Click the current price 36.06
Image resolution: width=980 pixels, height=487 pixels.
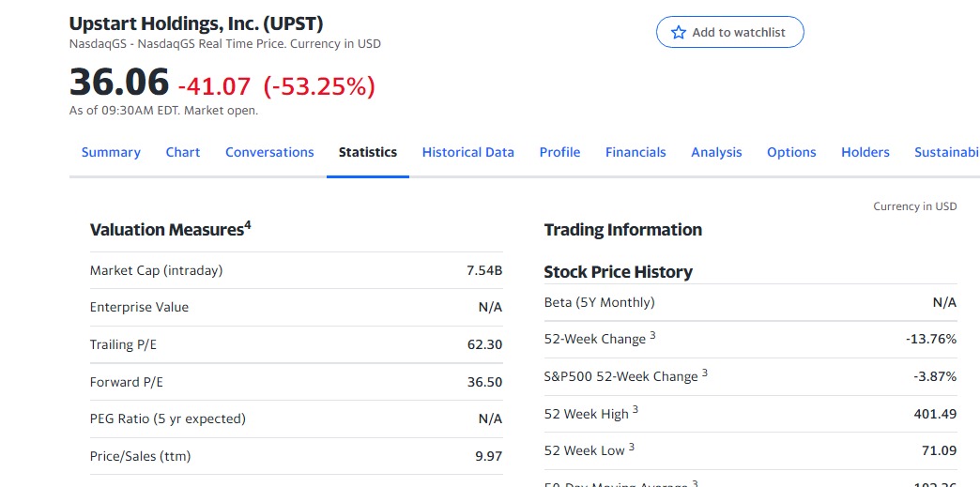[119, 82]
